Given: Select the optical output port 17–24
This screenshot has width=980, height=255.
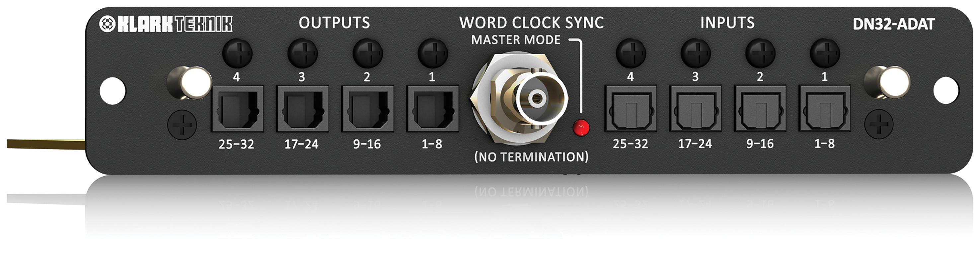Looking at the screenshot, I should click(x=303, y=109).
